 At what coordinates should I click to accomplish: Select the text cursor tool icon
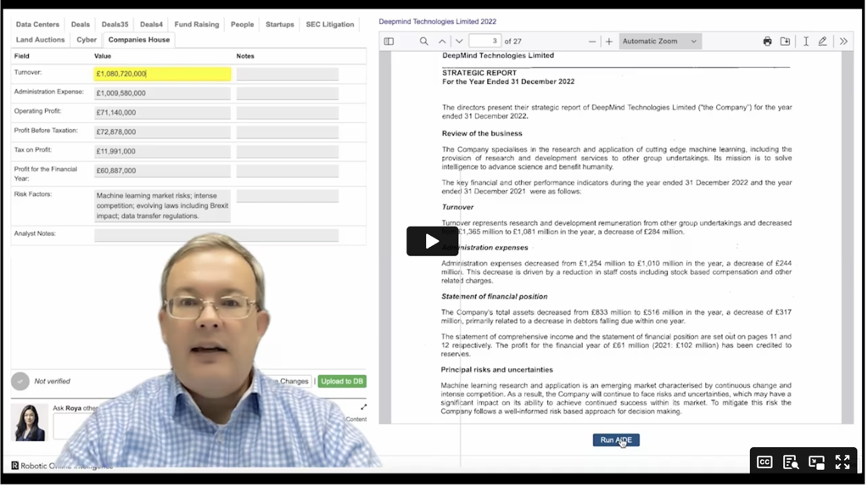coord(808,42)
